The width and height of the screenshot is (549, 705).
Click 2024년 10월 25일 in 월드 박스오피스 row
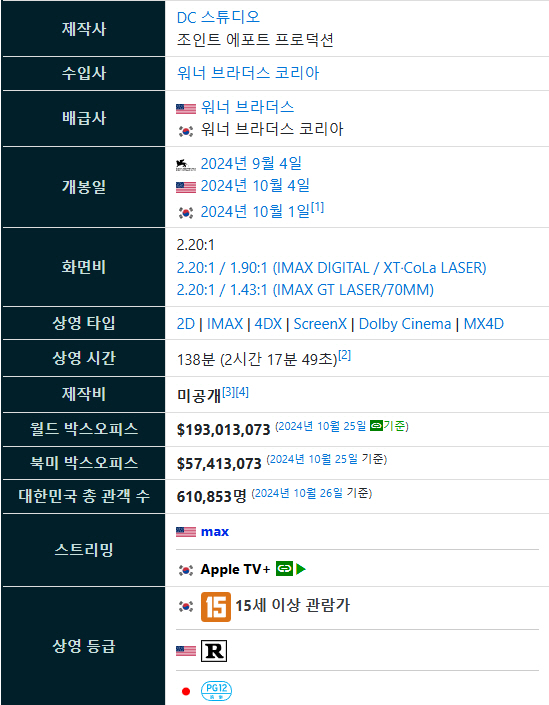pyautogui.click(x=321, y=426)
